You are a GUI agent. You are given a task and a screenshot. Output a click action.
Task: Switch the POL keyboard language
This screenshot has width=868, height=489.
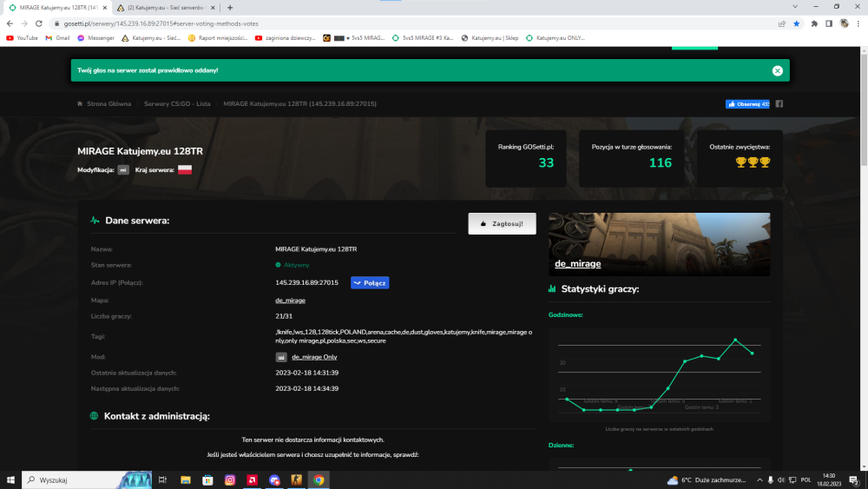click(806, 480)
